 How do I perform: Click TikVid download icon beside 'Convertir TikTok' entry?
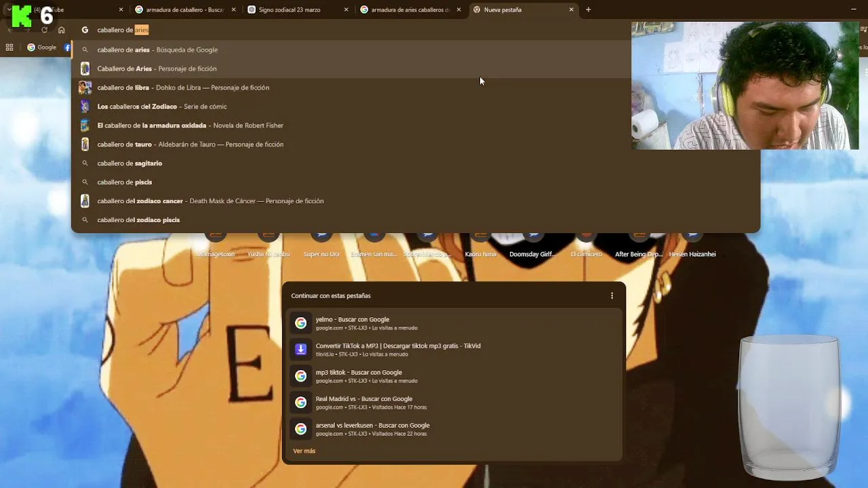pyautogui.click(x=300, y=350)
